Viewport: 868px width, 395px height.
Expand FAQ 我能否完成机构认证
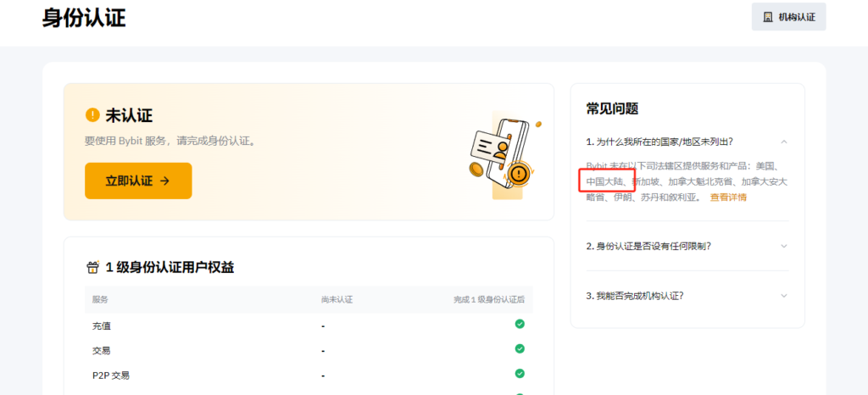click(784, 296)
